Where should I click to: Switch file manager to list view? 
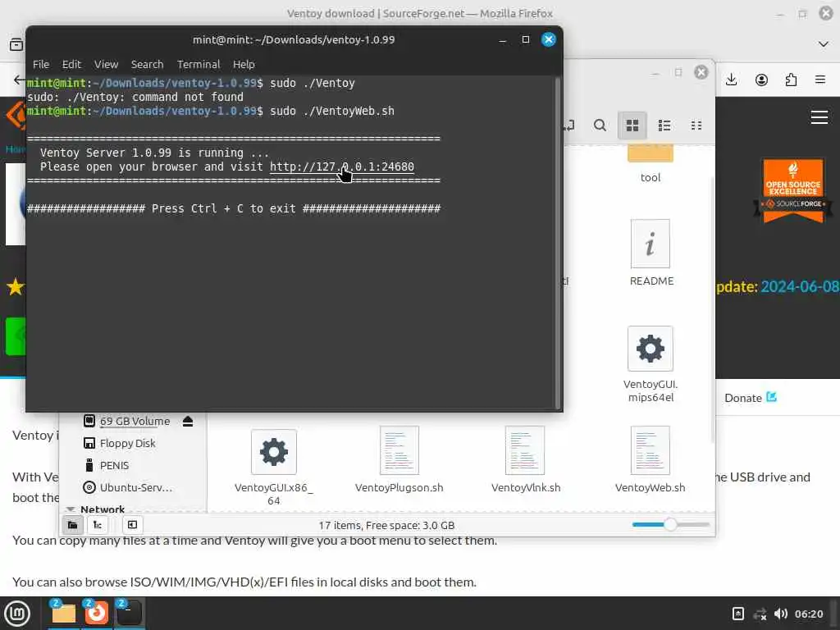[x=664, y=126]
